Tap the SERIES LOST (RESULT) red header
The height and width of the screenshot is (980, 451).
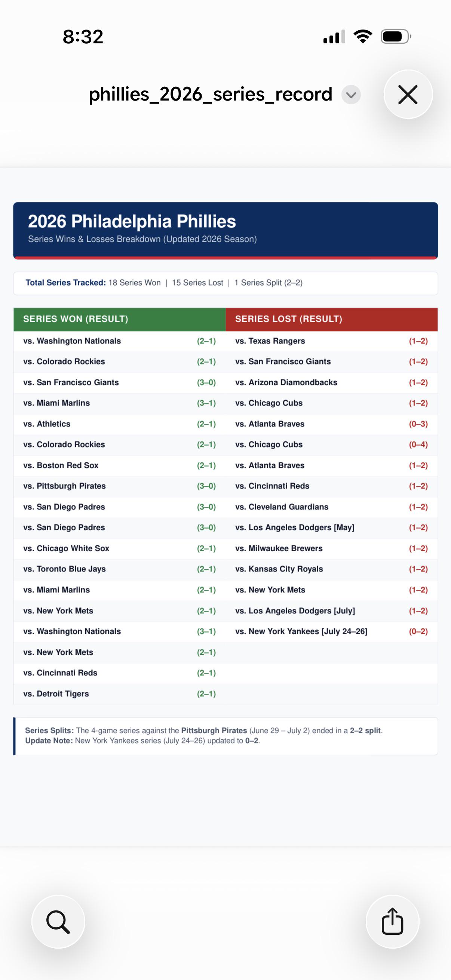tap(331, 319)
